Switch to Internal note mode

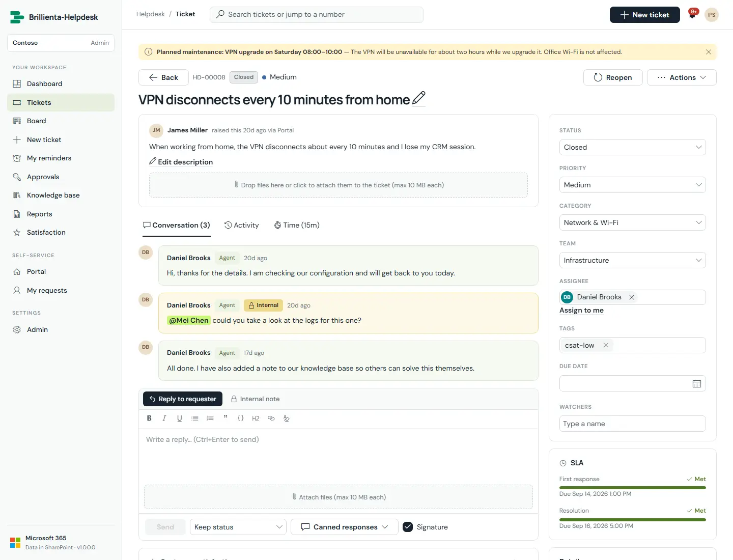pos(256,399)
